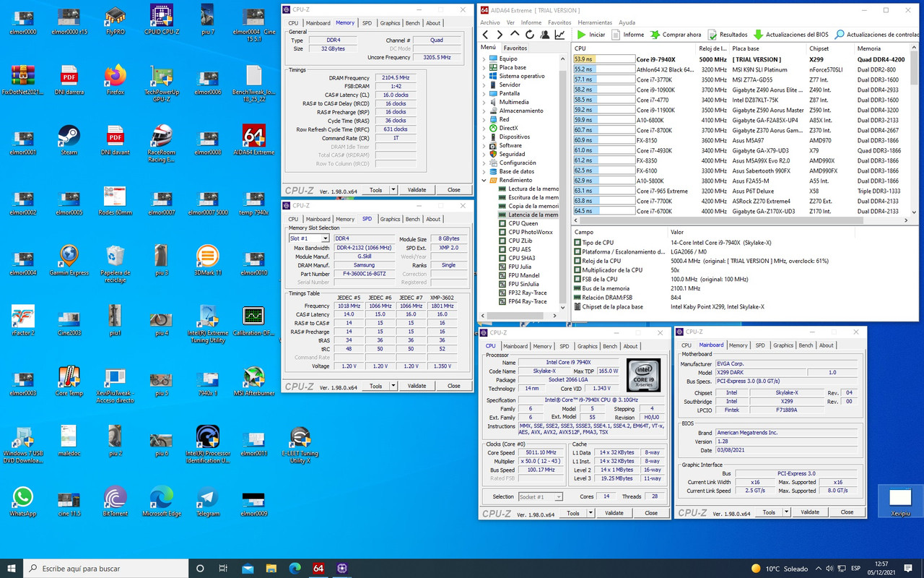Click AIDA64 forward navigation arrow

click(500, 35)
